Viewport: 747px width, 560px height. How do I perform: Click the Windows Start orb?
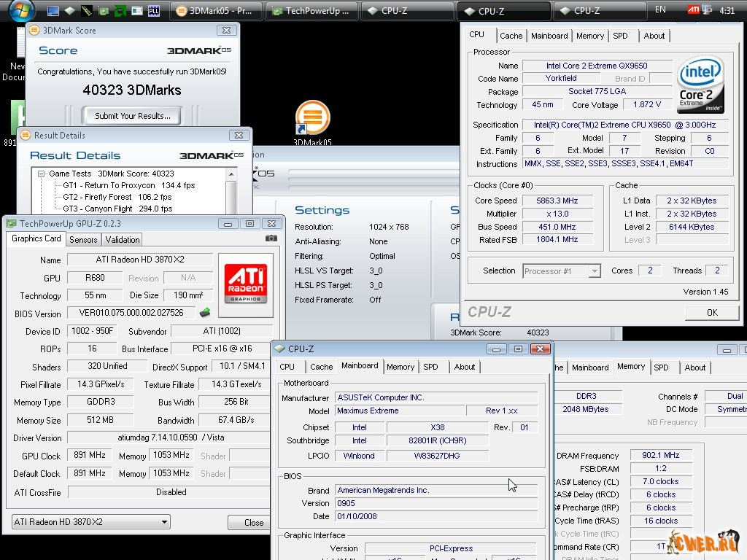pyautogui.click(x=20, y=10)
